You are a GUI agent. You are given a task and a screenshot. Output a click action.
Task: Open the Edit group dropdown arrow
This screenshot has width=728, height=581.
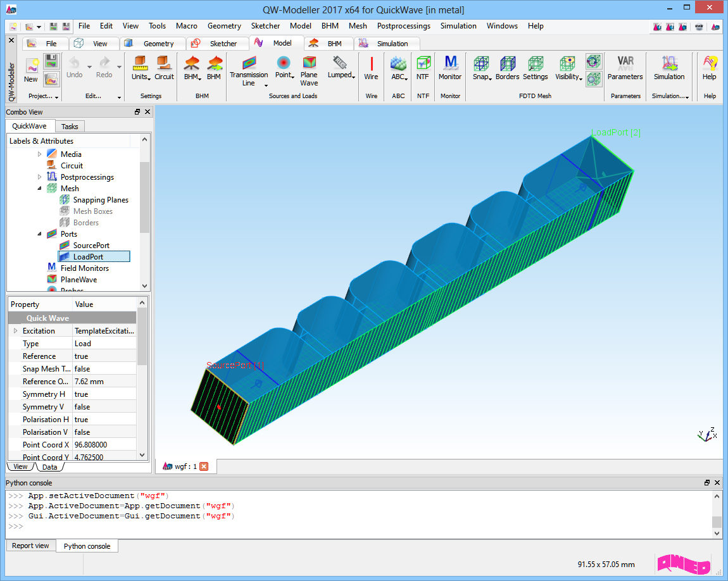(119, 97)
